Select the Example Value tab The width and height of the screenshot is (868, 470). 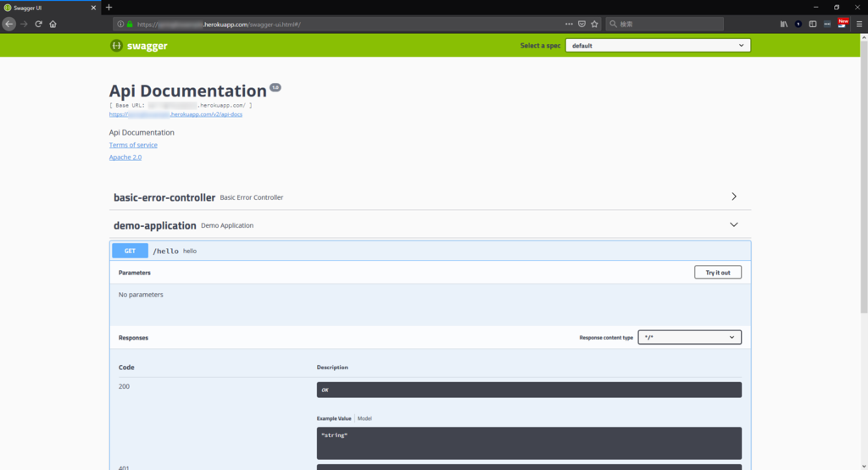pyautogui.click(x=334, y=418)
